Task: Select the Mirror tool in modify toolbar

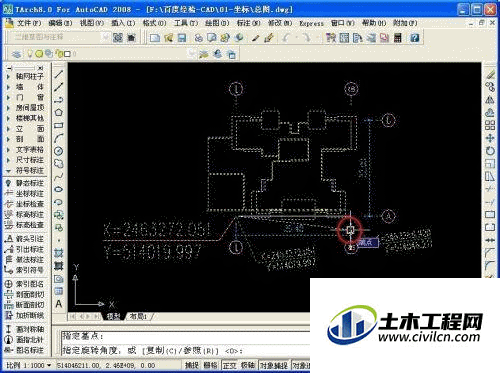Action: click(x=490, y=100)
